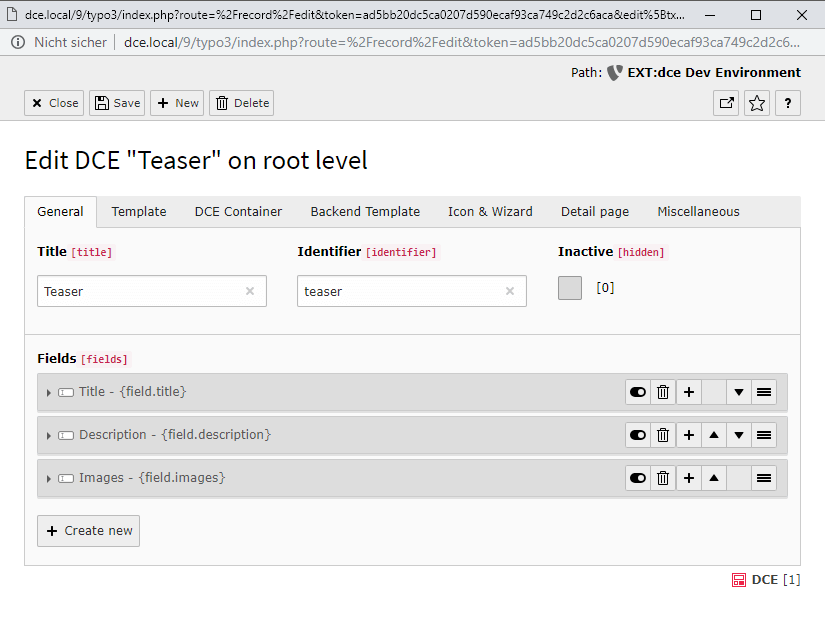Open the help question mark button
Screen dimensions: 825x624
[x=788, y=103]
